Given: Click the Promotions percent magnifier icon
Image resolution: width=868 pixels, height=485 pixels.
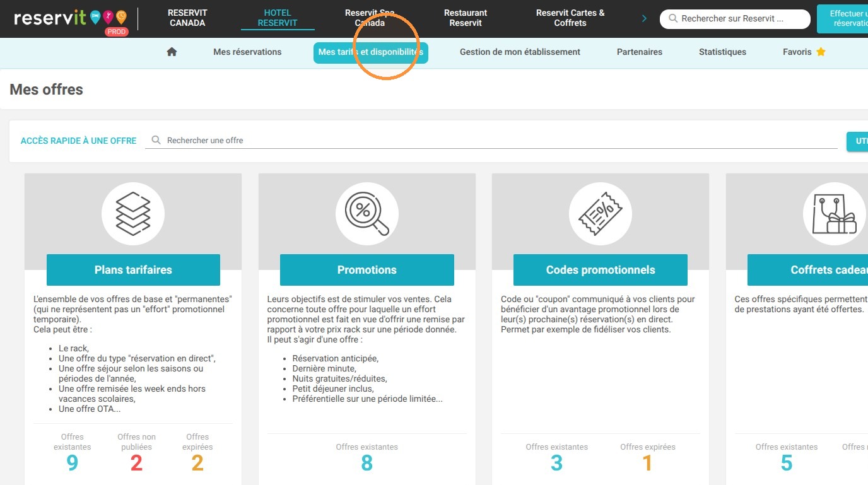Looking at the screenshot, I should pos(367,214).
